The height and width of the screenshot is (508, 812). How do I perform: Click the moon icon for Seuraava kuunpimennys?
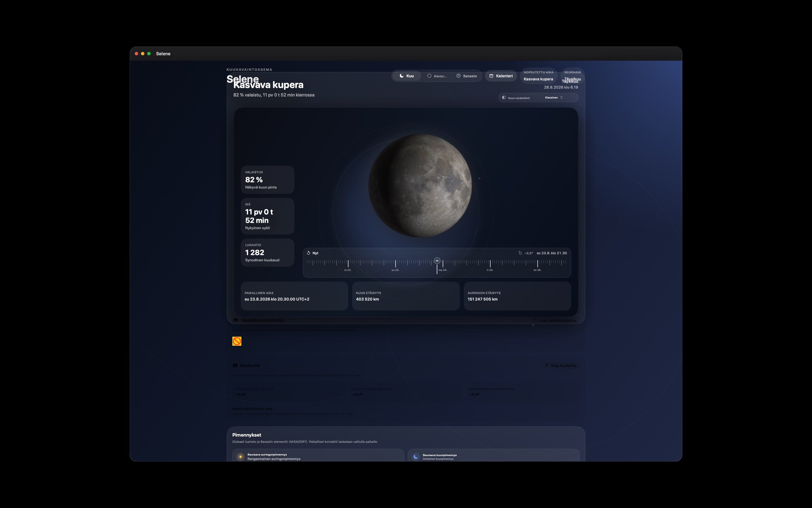pyautogui.click(x=416, y=457)
